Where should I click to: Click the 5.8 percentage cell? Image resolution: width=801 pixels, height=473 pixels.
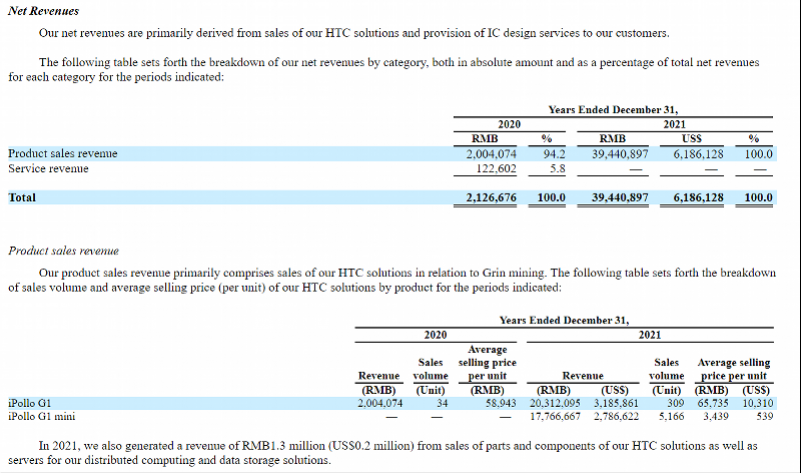tap(557, 169)
